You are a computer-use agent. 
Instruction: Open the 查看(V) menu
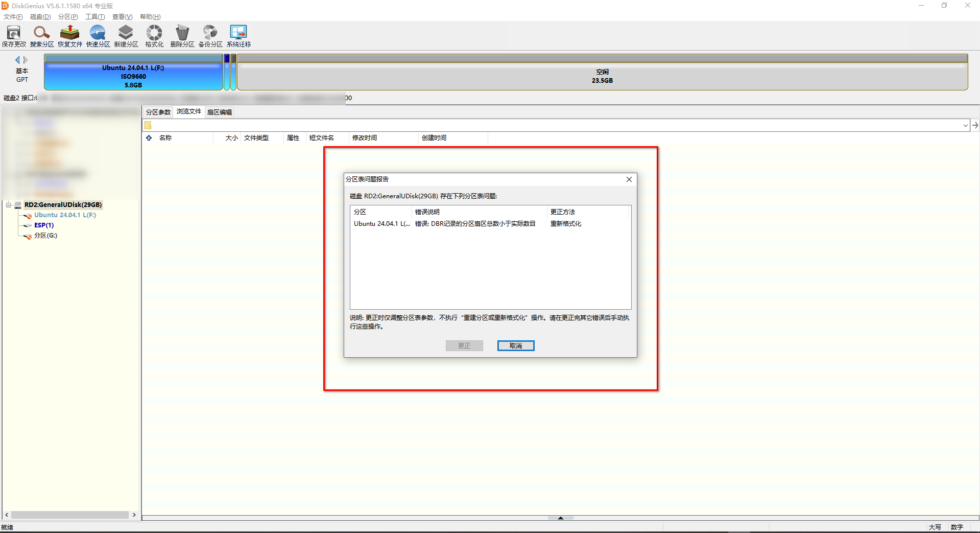point(123,17)
